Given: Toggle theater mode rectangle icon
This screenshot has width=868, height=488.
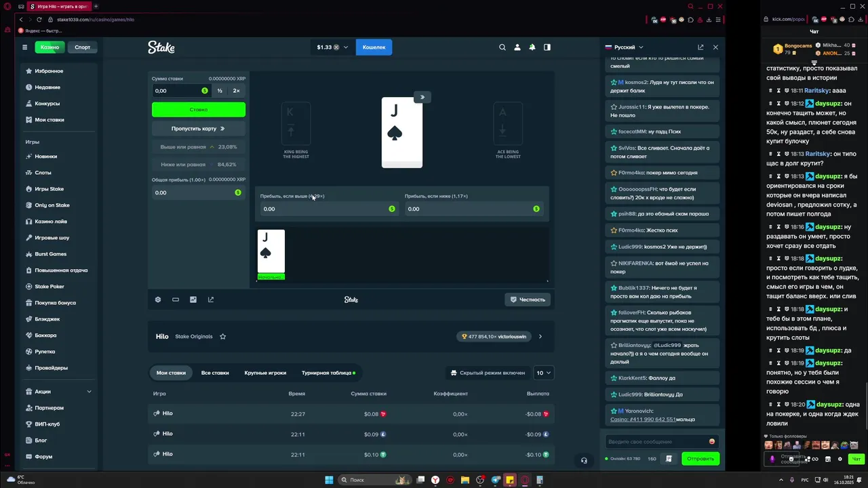Looking at the screenshot, I should click(176, 300).
